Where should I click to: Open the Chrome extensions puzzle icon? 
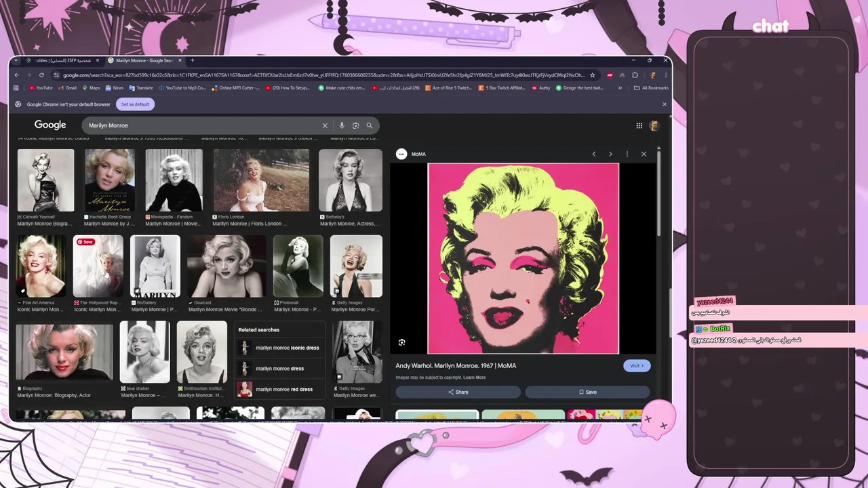[x=635, y=75]
